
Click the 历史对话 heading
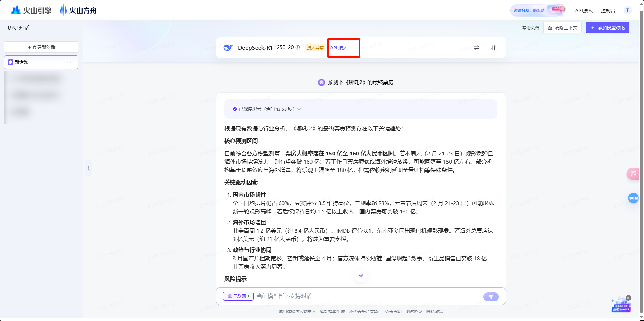(19, 28)
